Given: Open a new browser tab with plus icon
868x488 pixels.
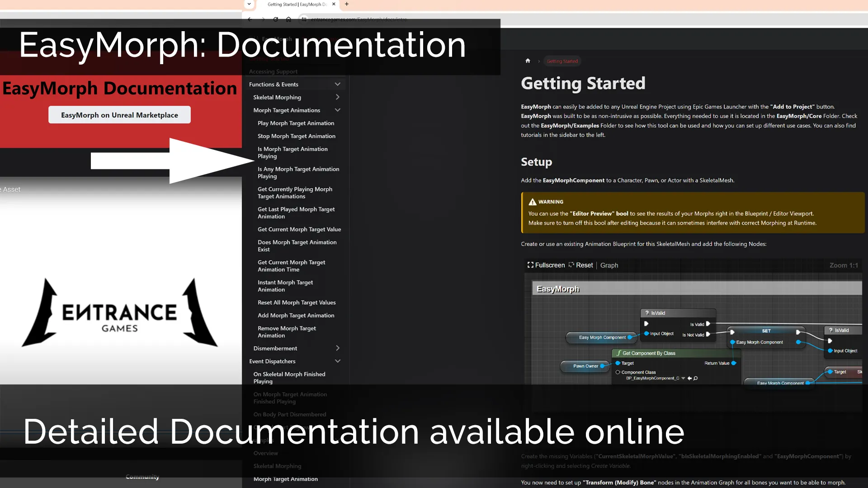Looking at the screenshot, I should [x=347, y=4].
